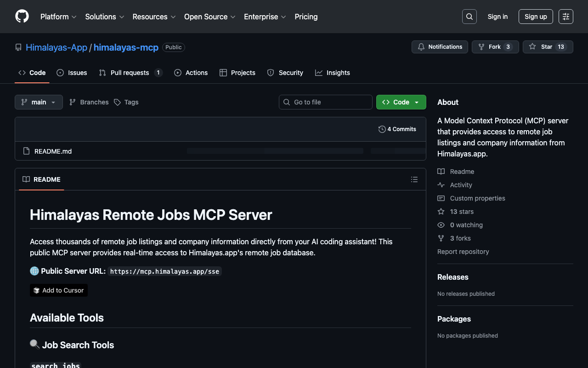The height and width of the screenshot is (368, 588).
Task: Open the Solutions navigation dropdown
Action: tap(104, 17)
